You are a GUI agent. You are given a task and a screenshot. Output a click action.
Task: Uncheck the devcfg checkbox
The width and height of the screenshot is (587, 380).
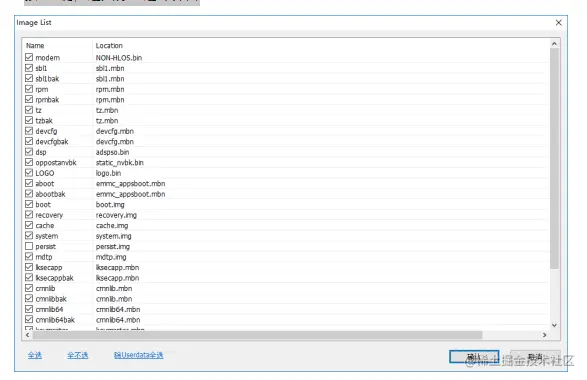[29, 131]
